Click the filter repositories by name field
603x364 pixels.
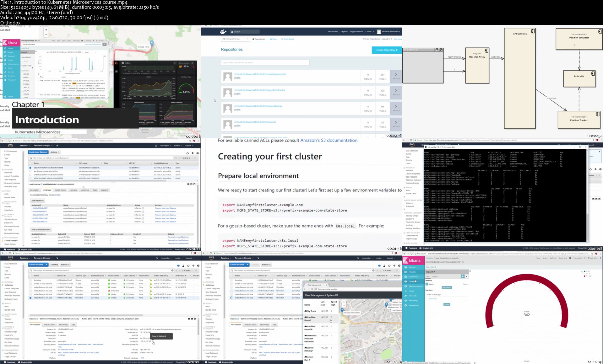[x=265, y=62]
